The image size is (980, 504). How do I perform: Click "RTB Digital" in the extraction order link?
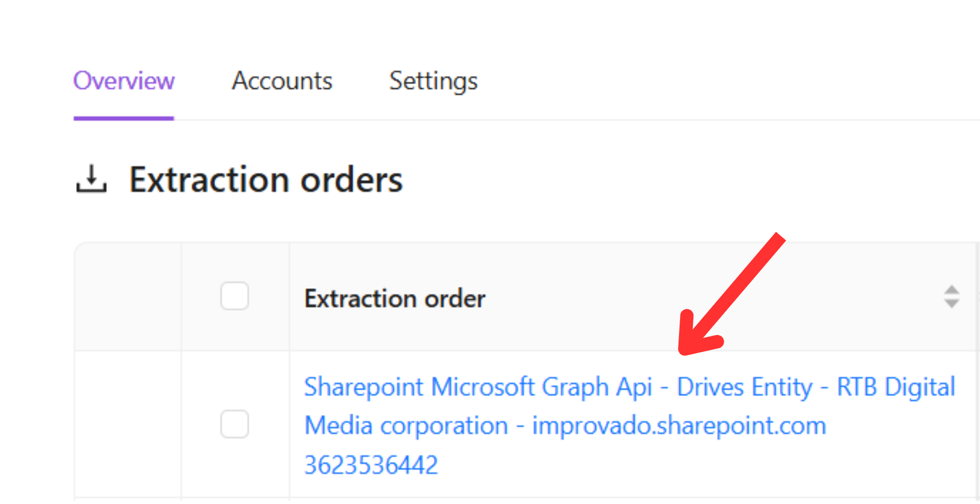(896, 387)
